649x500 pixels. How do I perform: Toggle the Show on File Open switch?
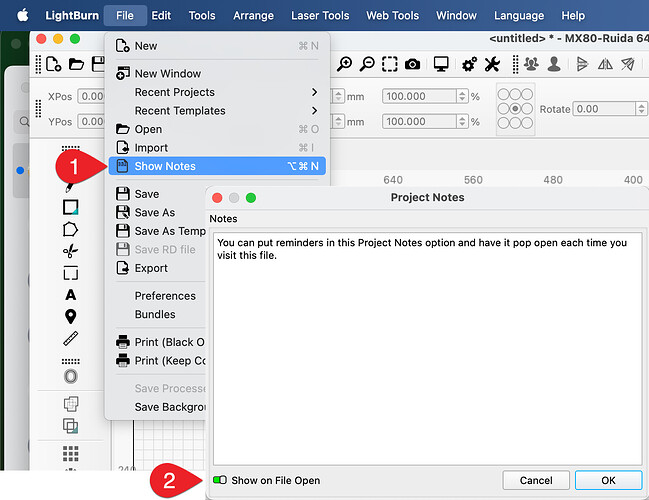coord(219,480)
